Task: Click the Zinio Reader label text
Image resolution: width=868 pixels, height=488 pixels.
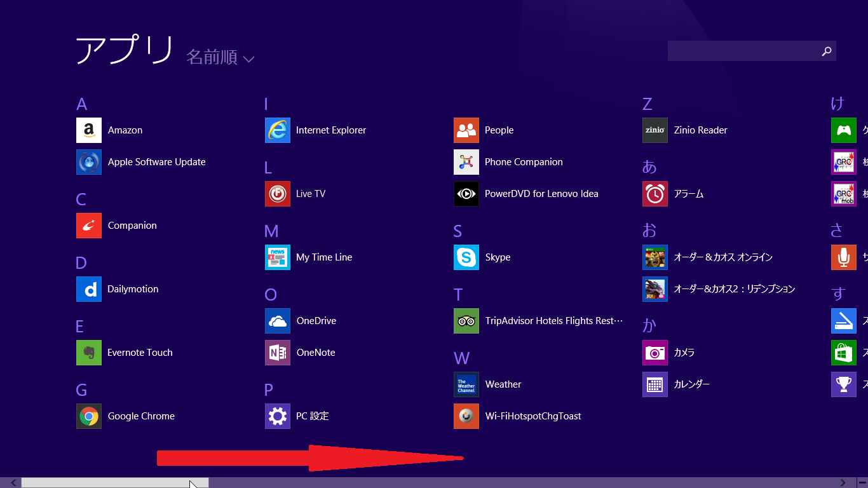Action: [x=700, y=130]
